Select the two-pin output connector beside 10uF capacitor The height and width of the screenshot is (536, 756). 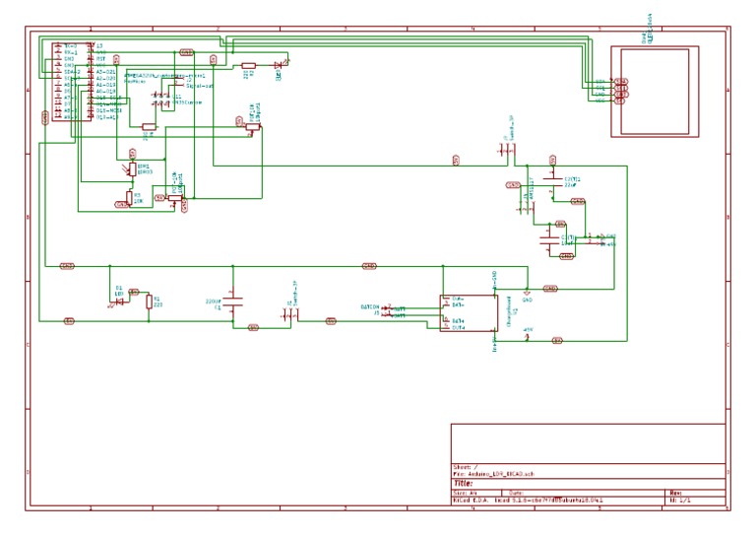point(596,239)
